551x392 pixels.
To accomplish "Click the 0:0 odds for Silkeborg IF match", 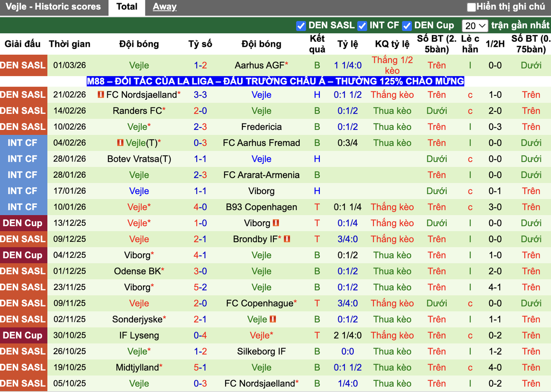I will (x=348, y=352).
